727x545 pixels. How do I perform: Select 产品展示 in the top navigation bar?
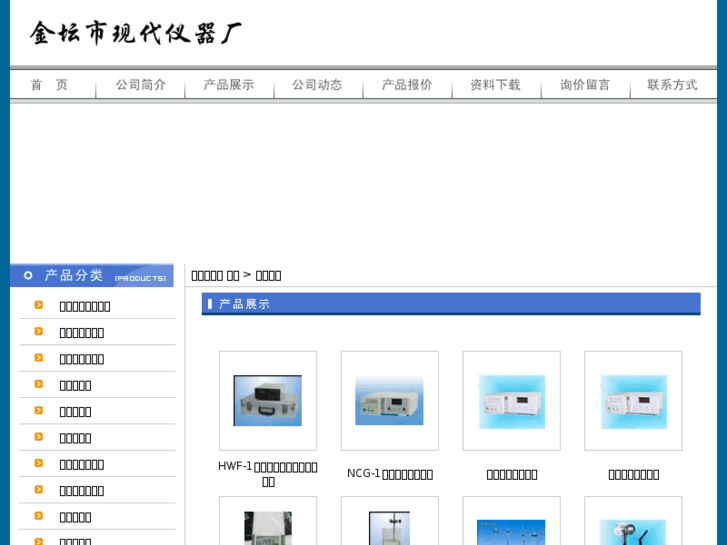[x=229, y=85]
